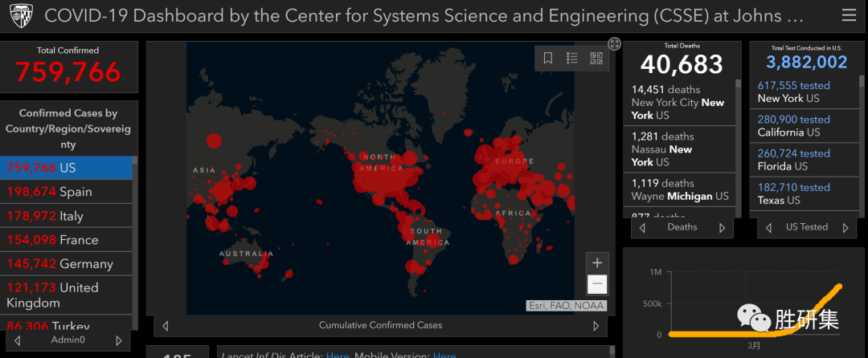Open the Mobile Version Here link

(x=444, y=356)
